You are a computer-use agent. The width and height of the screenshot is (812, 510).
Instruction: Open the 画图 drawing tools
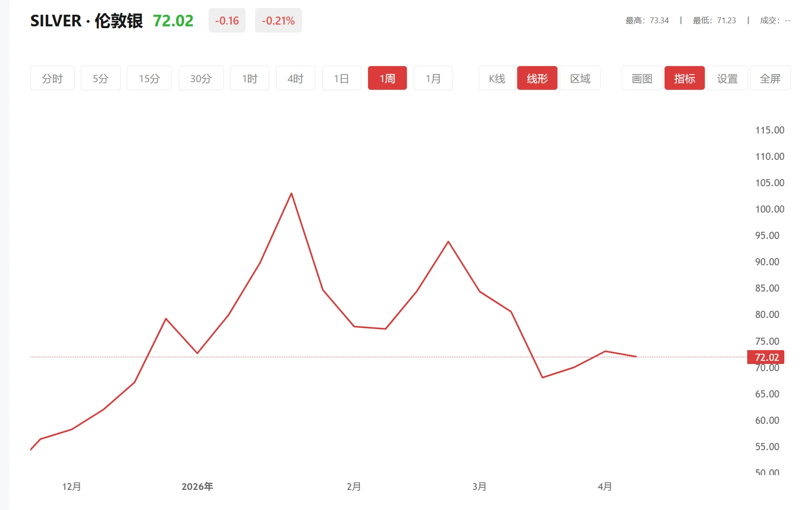pyautogui.click(x=642, y=78)
